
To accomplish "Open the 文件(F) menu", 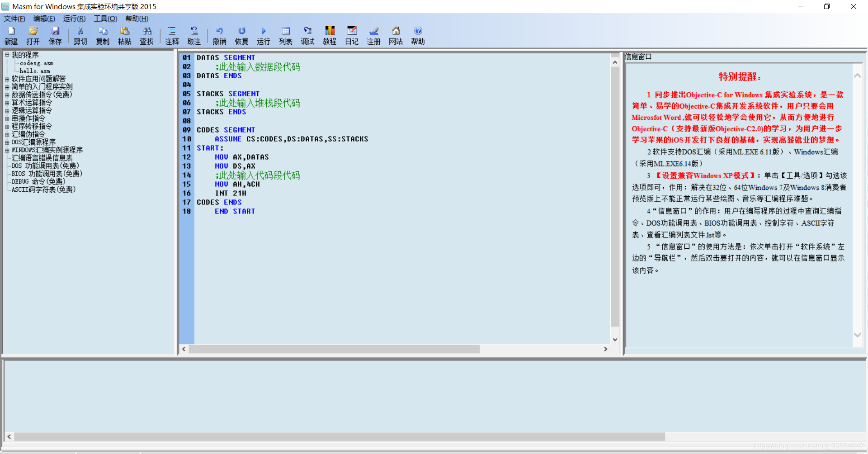I will click(14, 19).
